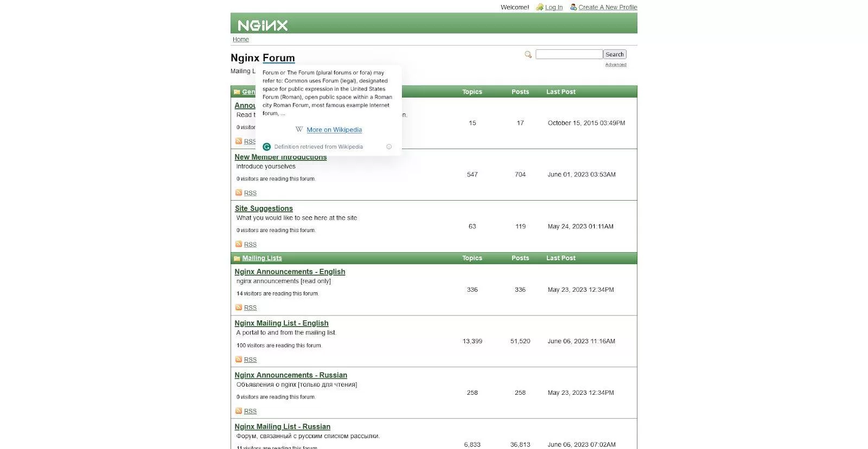Open the Home breadcrumb link
Screen dimensions: 868x449
[x=241, y=40]
